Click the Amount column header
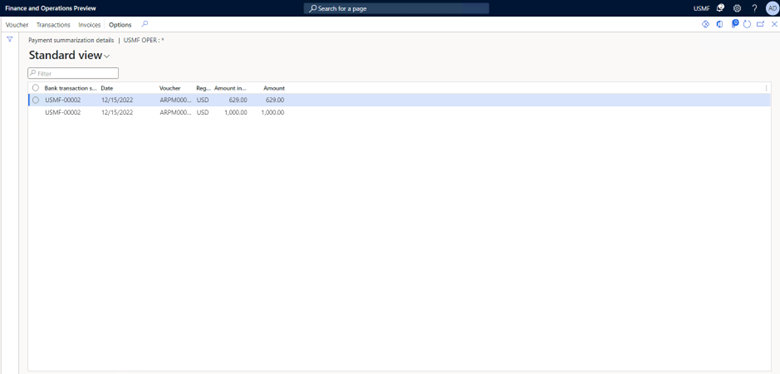 click(x=274, y=88)
